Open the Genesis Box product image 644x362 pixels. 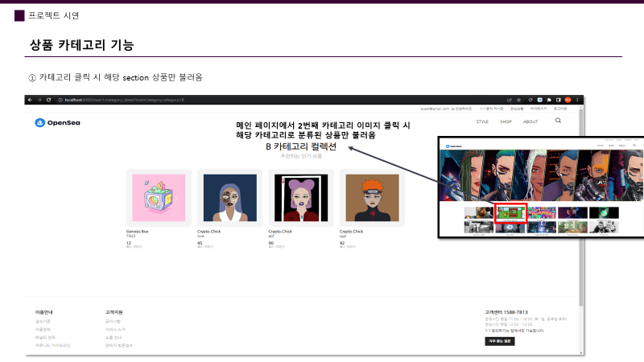coord(159,198)
